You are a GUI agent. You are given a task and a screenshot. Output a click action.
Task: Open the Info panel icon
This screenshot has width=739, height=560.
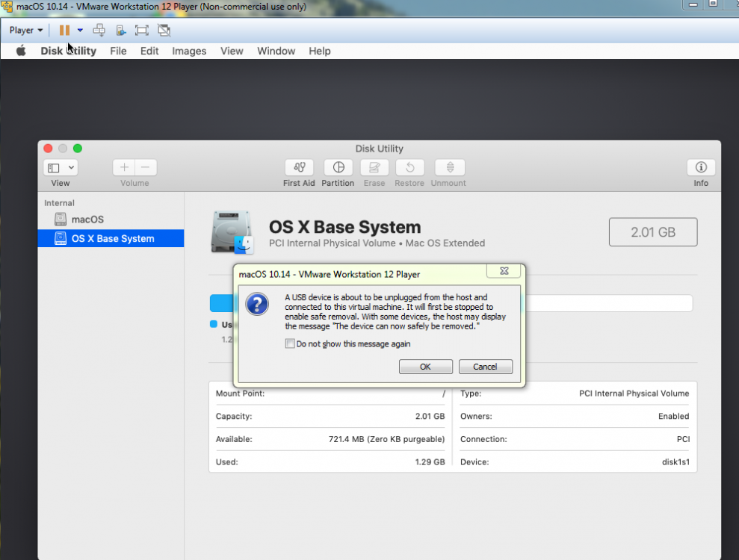click(x=701, y=168)
